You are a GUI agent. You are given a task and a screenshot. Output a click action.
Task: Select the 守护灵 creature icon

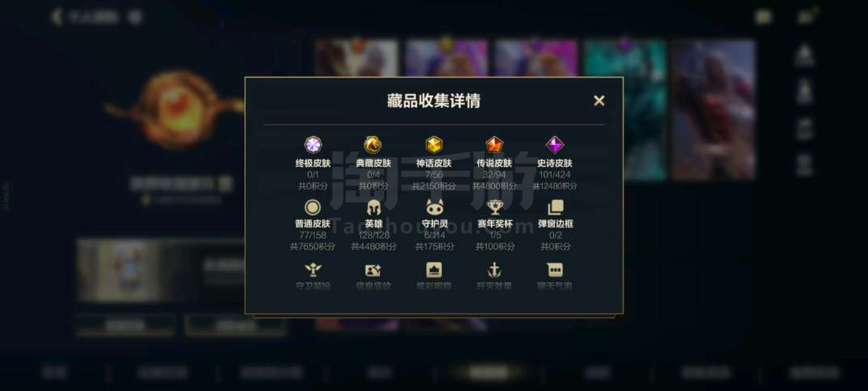[x=434, y=208]
